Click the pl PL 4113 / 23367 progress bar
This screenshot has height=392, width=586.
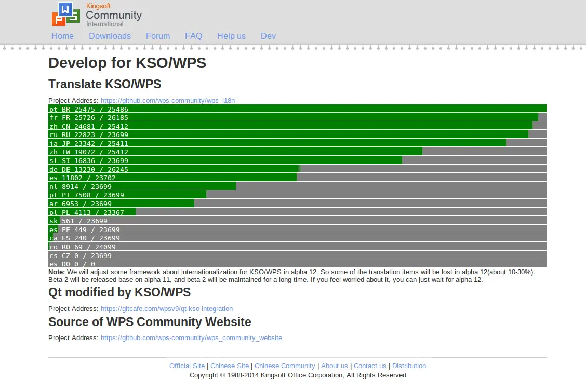[x=298, y=212]
